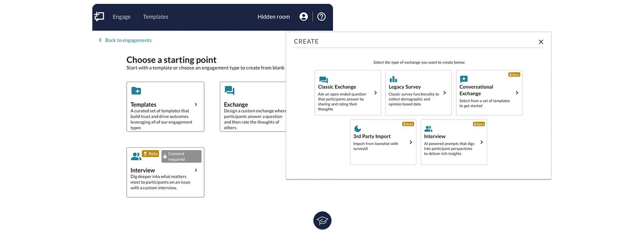Select the Interview starting-point card title
This screenshot has width=644, height=247.
pyautogui.click(x=143, y=170)
